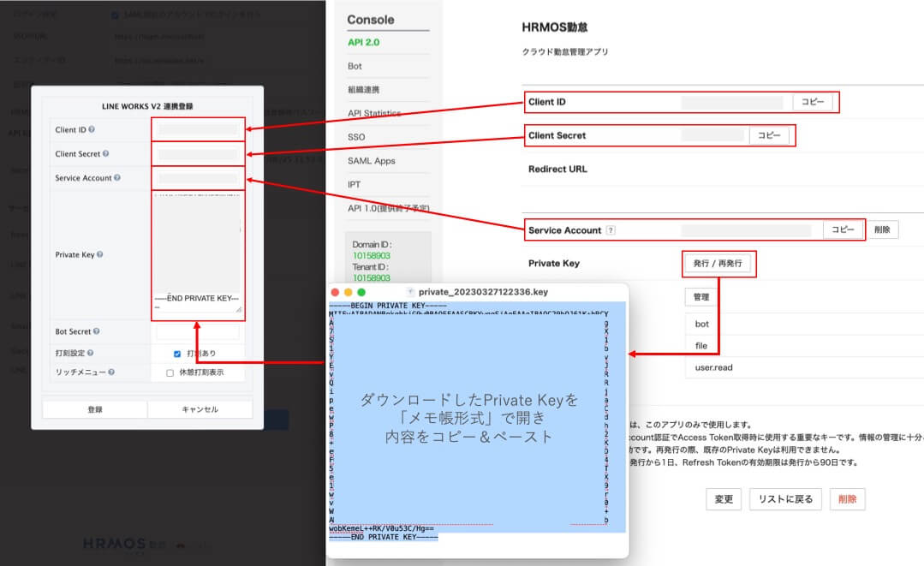Click the BEGIN PRIVATE KEY line in the editor
This screenshot has height=566, width=924.
click(x=388, y=306)
